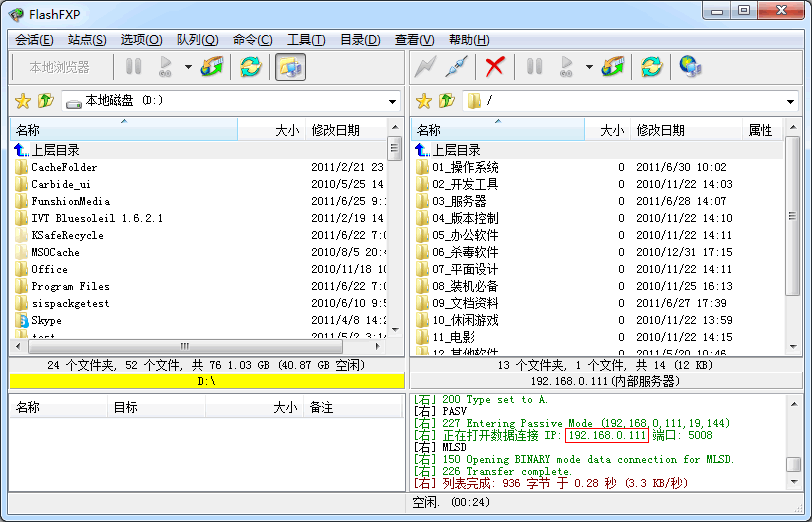
Task: Click the local pane pause icon
Action: tap(134, 67)
